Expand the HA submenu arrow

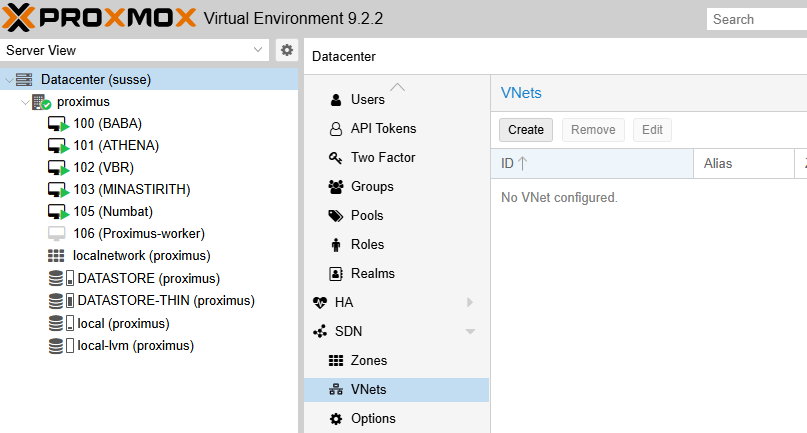click(469, 302)
